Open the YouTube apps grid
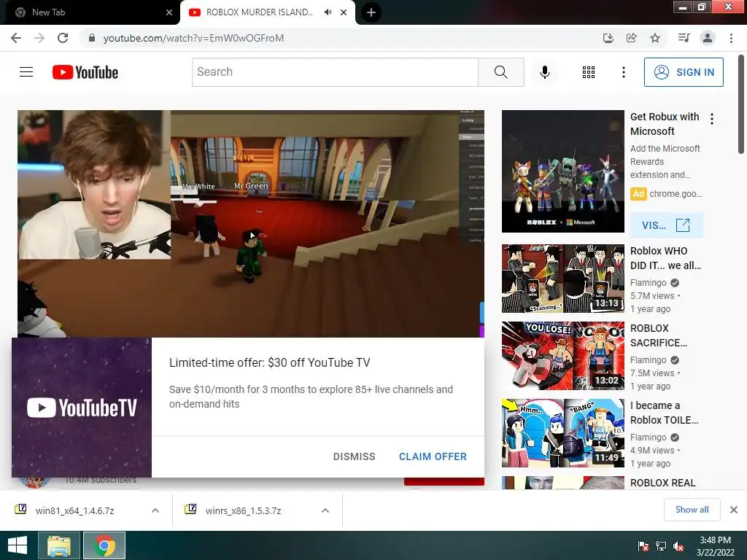The image size is (747, 560). pos(589,72)
